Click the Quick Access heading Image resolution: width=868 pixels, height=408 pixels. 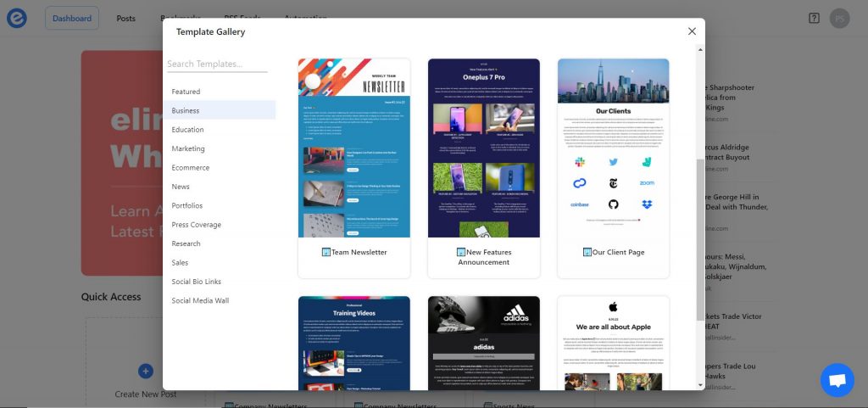(111, 297)
